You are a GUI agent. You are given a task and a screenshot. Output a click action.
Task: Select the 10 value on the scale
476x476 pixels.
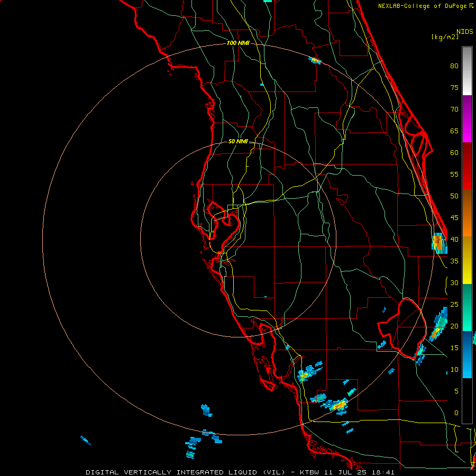(454, 370)
